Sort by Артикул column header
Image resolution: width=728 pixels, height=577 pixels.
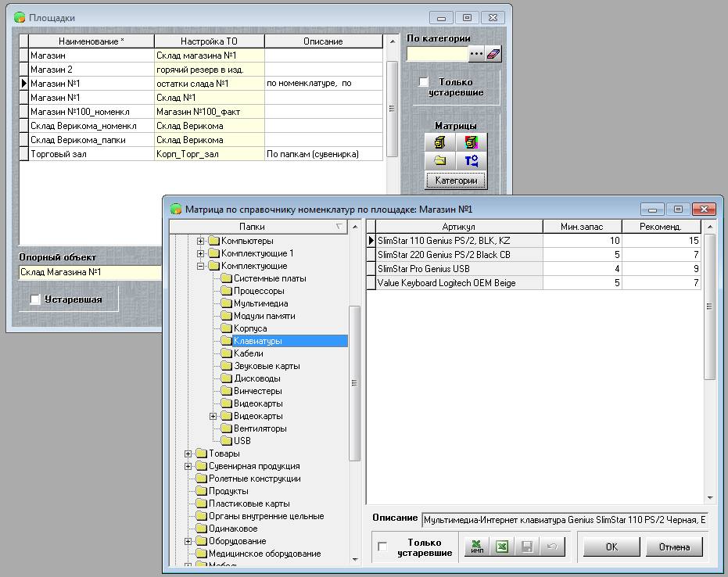click(459, 227)
